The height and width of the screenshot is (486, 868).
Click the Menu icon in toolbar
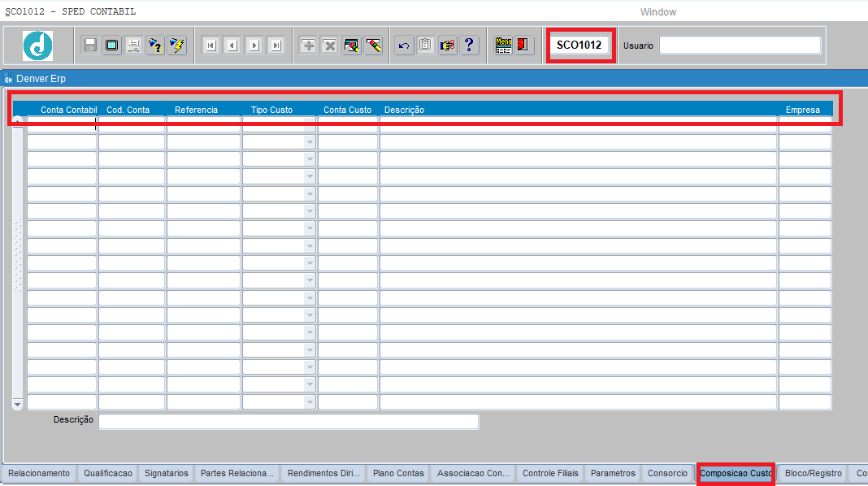point(503,46)
